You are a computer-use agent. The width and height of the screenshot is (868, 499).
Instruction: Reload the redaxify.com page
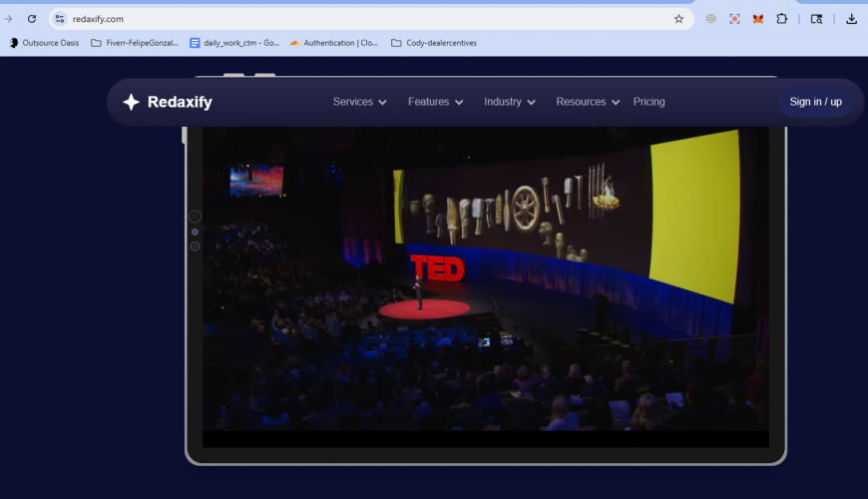pyautogui.click(x=32, y=19)
